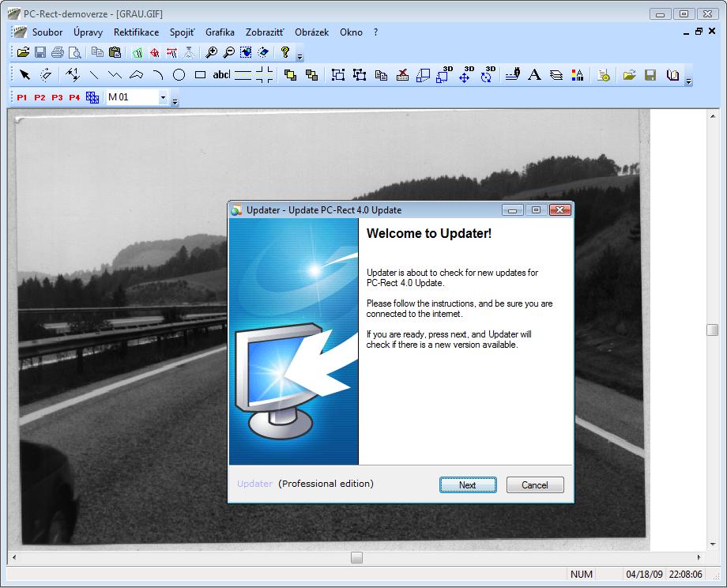
Task: Expand the drawing toolbar overflow options
Action: (x=688, y=81)
